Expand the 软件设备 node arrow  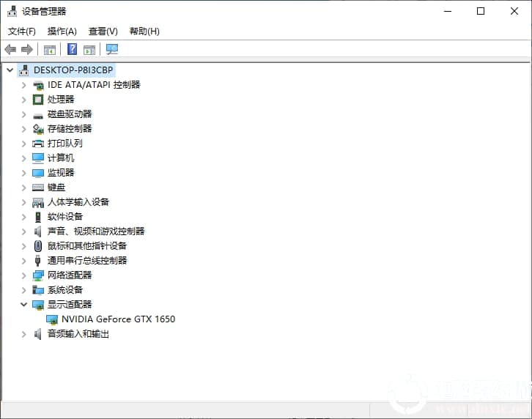point(23,217)
